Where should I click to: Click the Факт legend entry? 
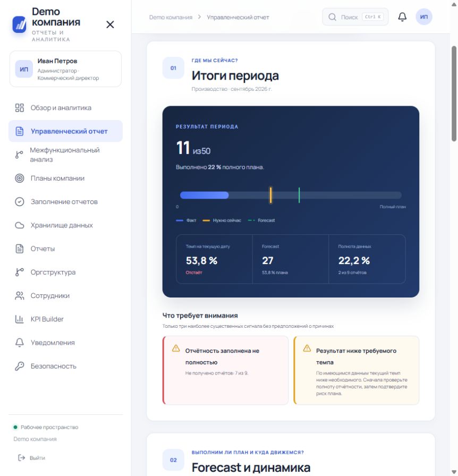point(186,220)
